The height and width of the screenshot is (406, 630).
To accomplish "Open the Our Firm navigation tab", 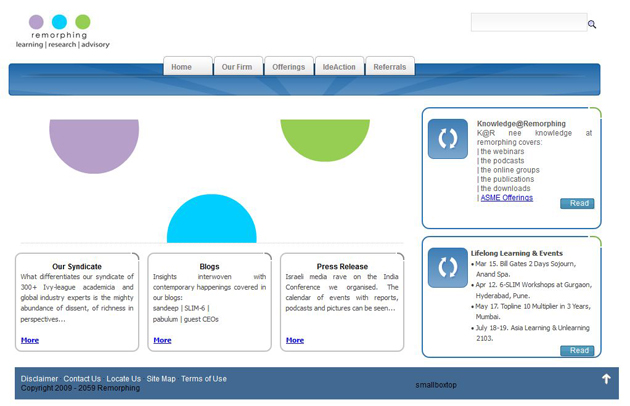I will 237,67.
